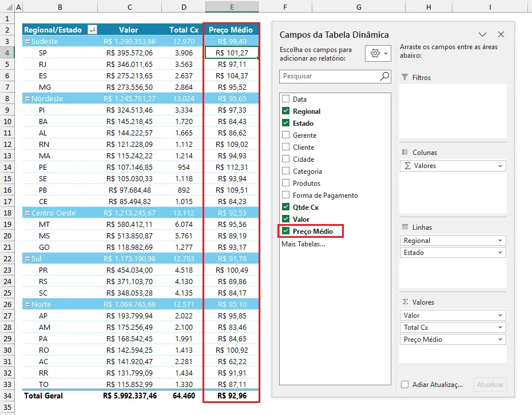The width and height of the screenshot is (532, 415).
Task: Open dropdown for Σ Valores in Colunas
Action: (x=500, y=166)
